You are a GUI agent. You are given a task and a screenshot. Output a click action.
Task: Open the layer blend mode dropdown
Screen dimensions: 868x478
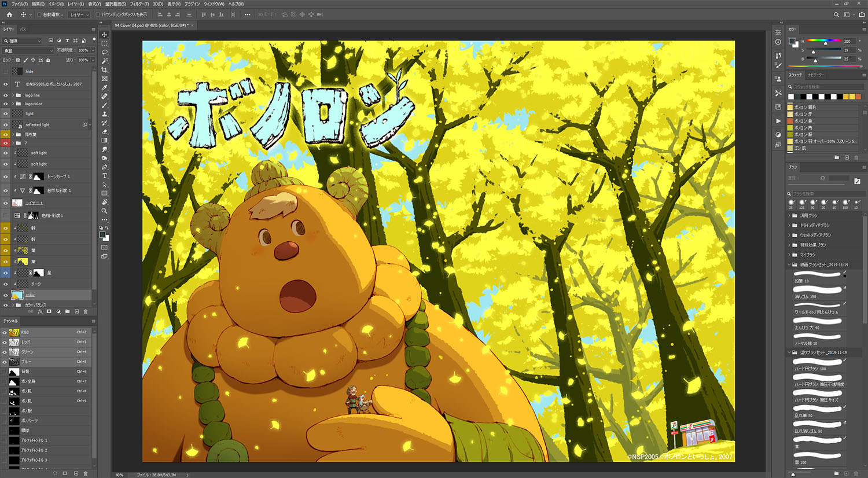tap(28, 50)
